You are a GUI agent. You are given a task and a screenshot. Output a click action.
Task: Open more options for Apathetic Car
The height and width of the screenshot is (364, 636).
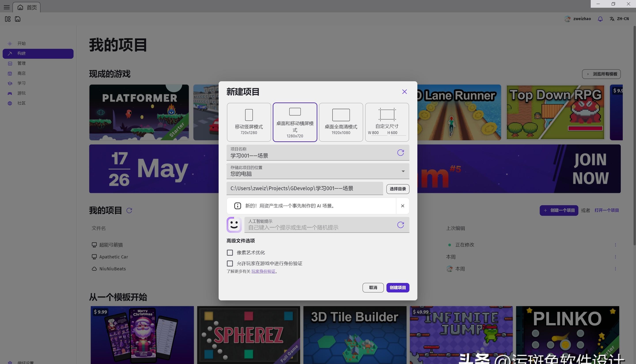click(615, 257)
